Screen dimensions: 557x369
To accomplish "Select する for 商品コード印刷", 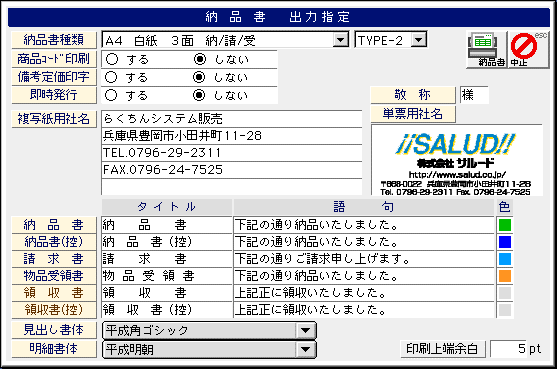I will (x=112, y=59).
